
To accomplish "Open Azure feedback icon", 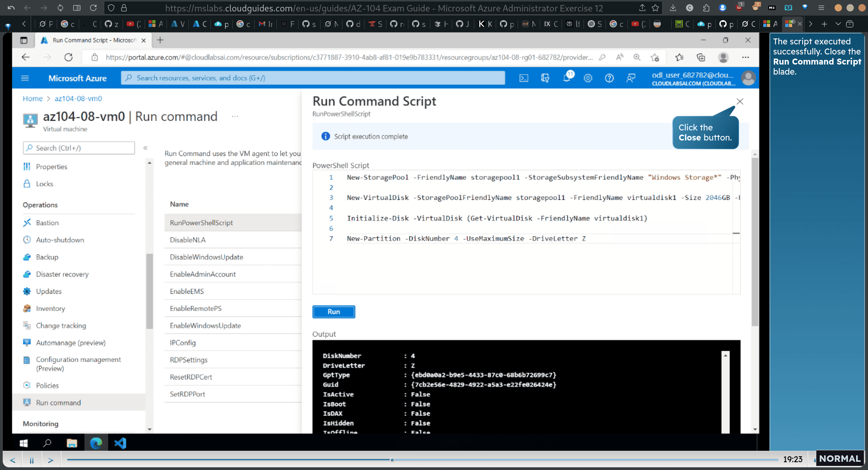I will (x=631, y=78).
